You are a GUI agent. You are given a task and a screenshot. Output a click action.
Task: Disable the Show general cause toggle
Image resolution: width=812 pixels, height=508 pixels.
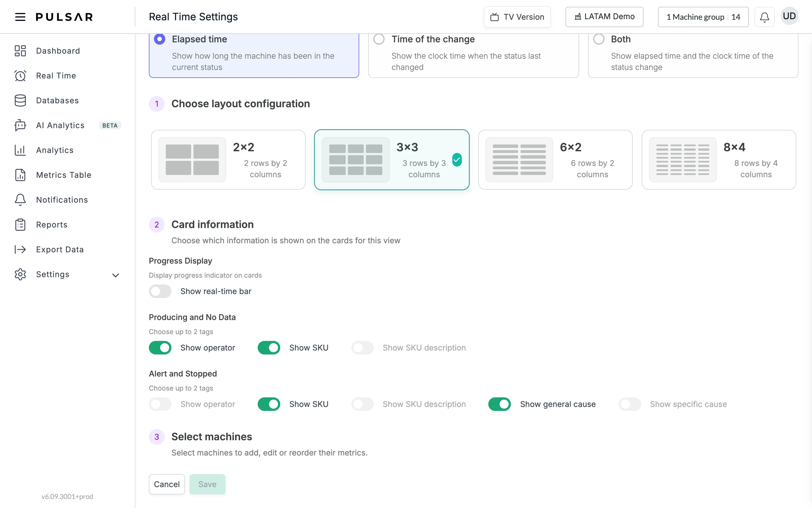500,404
